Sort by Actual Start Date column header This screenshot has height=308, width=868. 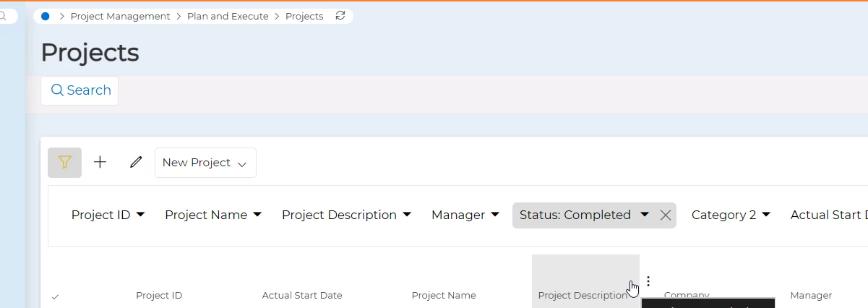[x=302, y=296]
